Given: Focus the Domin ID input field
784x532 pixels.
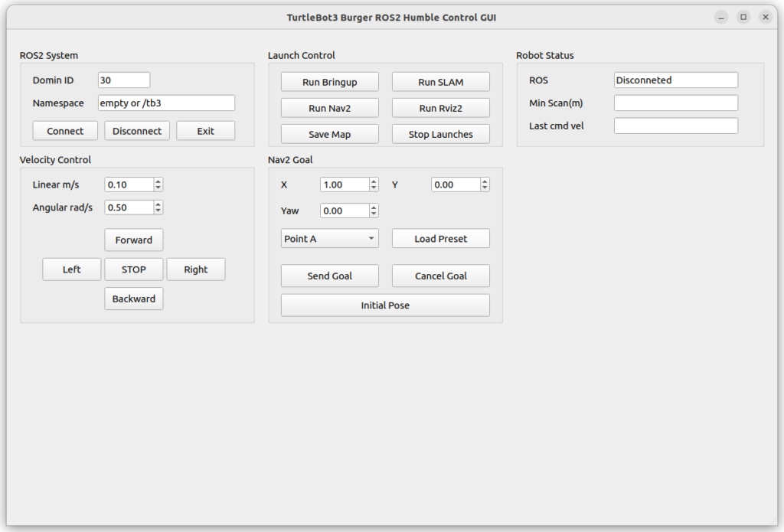Looking at the screenshot, I should click(124, 80).
